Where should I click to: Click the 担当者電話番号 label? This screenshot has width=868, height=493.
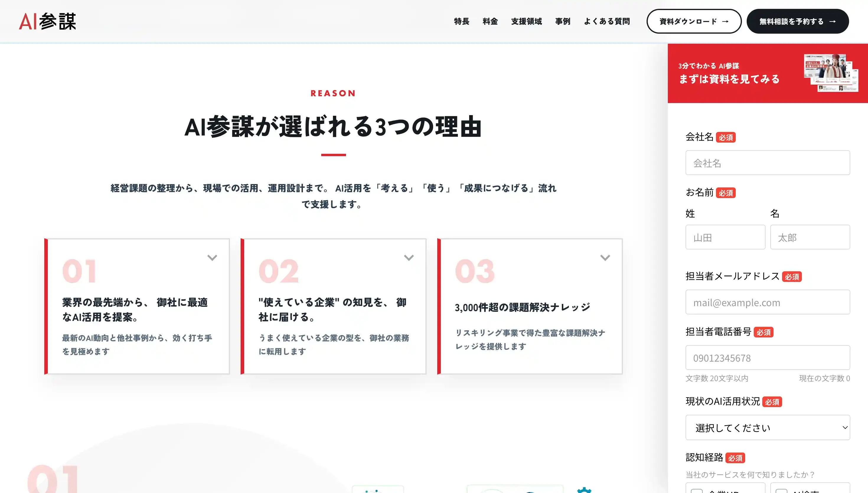coord(718,332)
